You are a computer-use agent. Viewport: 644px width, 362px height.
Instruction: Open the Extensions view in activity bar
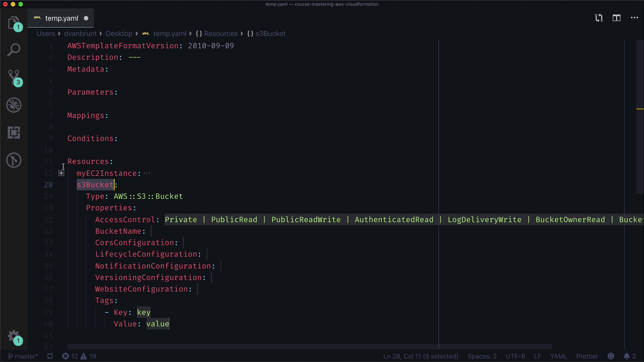tap(14, 133)
